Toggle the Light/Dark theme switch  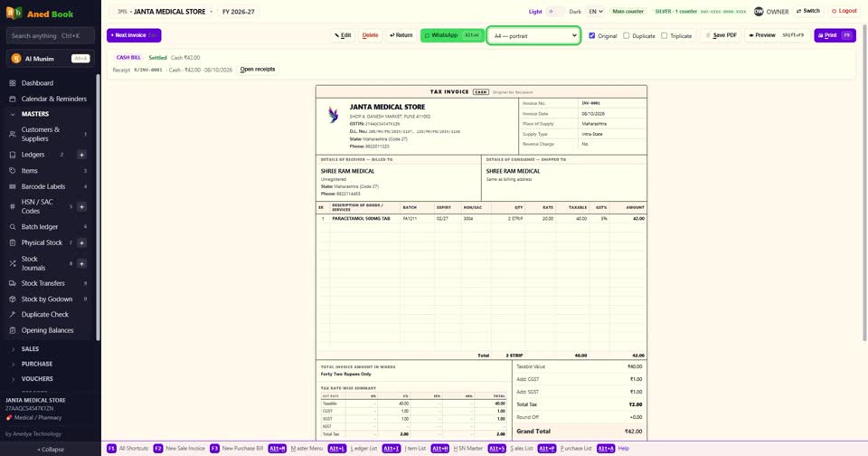pos(555,11)
